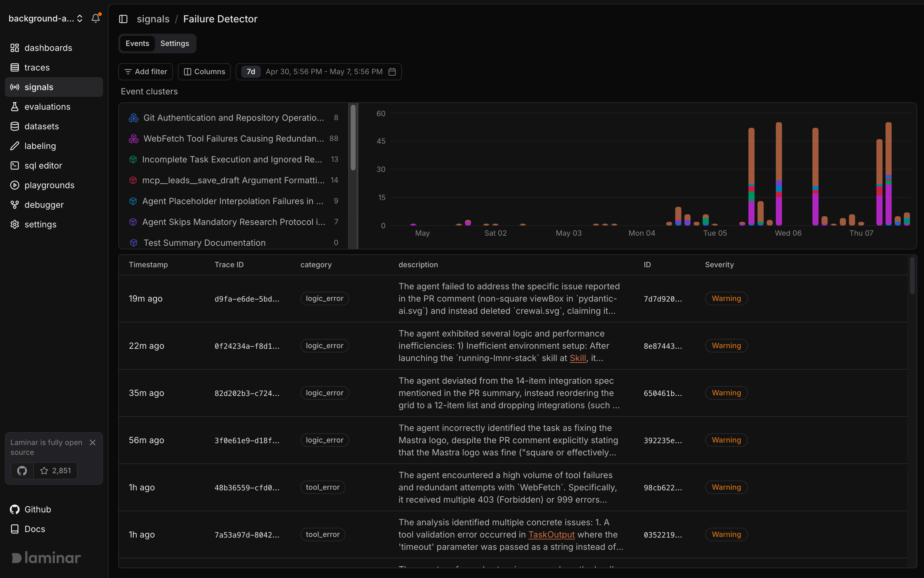The image size is (924, 578).
Task: Select WebFetch Tool Failures cluster count 88
Action: [333, 139]
